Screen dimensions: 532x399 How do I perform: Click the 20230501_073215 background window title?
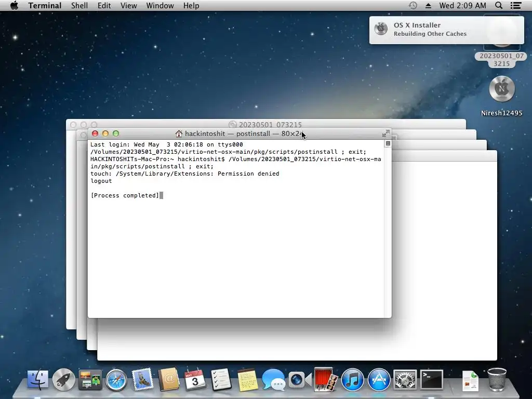270,125
